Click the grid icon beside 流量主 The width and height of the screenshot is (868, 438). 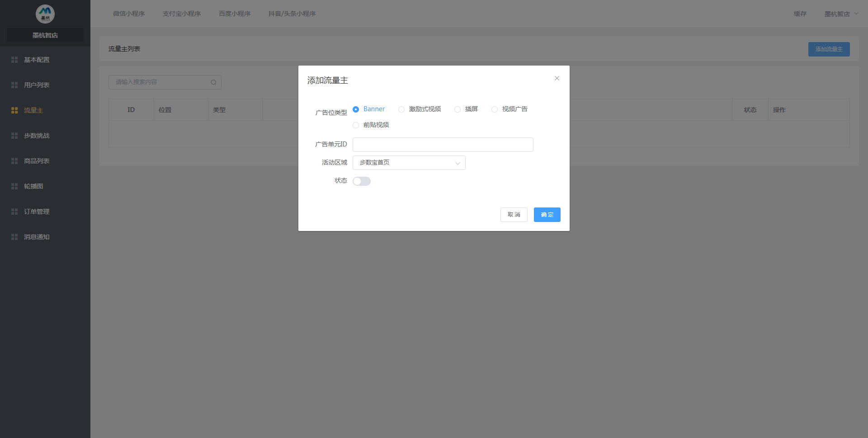[x=14, y=110]
